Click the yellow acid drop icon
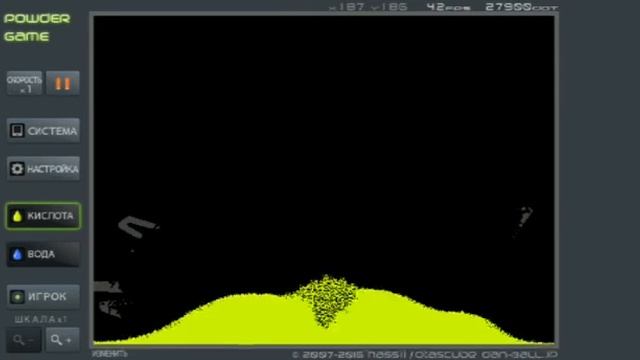The image size is (640, 360). pyautogui.click(x=17, y=216)
